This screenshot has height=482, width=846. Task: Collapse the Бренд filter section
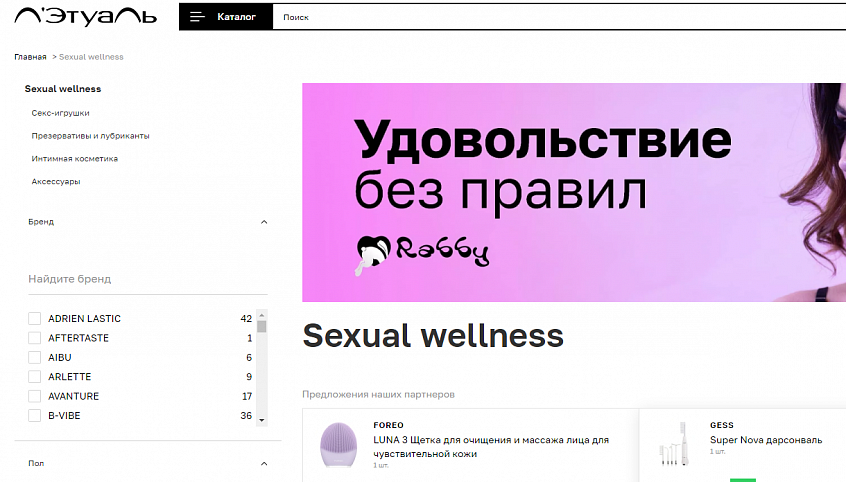(264, 222)
